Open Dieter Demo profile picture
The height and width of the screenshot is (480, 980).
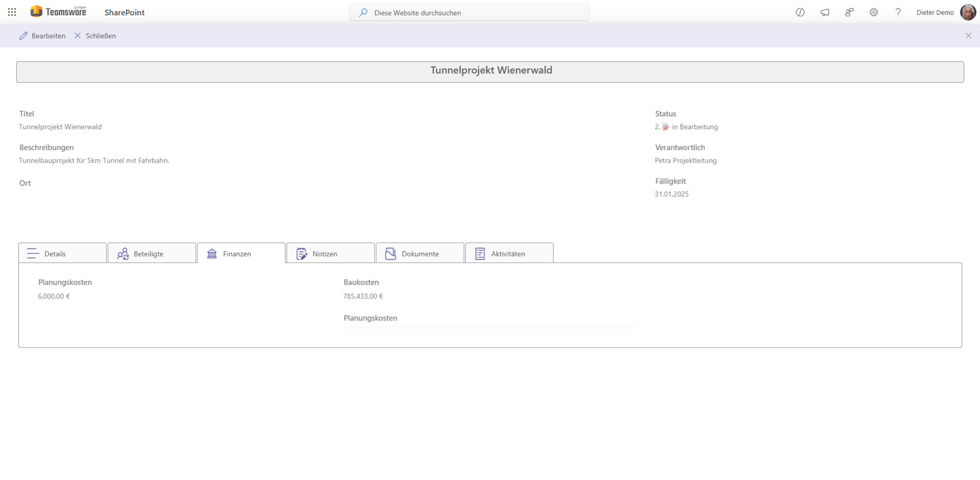tap(968, 12)
